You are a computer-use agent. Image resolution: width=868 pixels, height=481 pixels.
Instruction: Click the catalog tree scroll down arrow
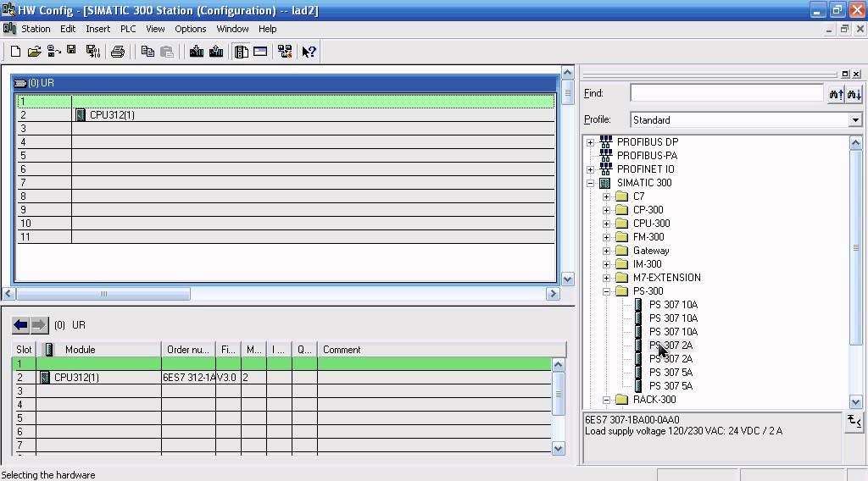point(855,402)
